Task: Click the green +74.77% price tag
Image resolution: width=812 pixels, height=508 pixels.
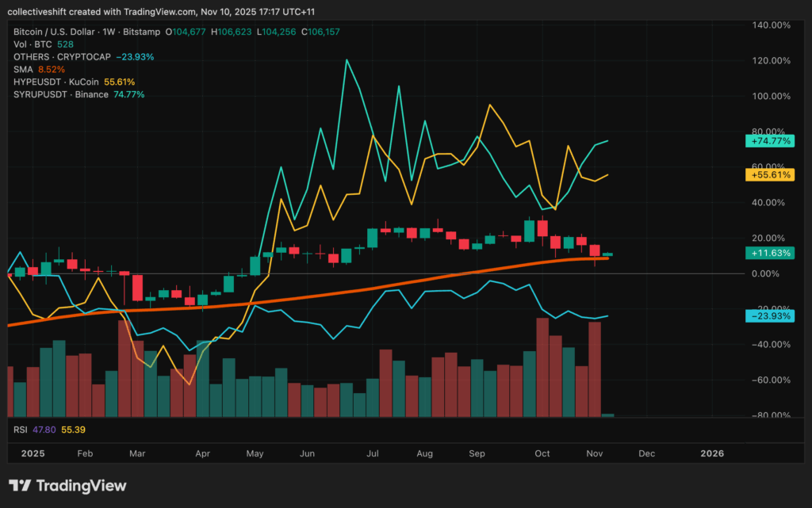Action: pyautogui.click(x=769, y=141)
